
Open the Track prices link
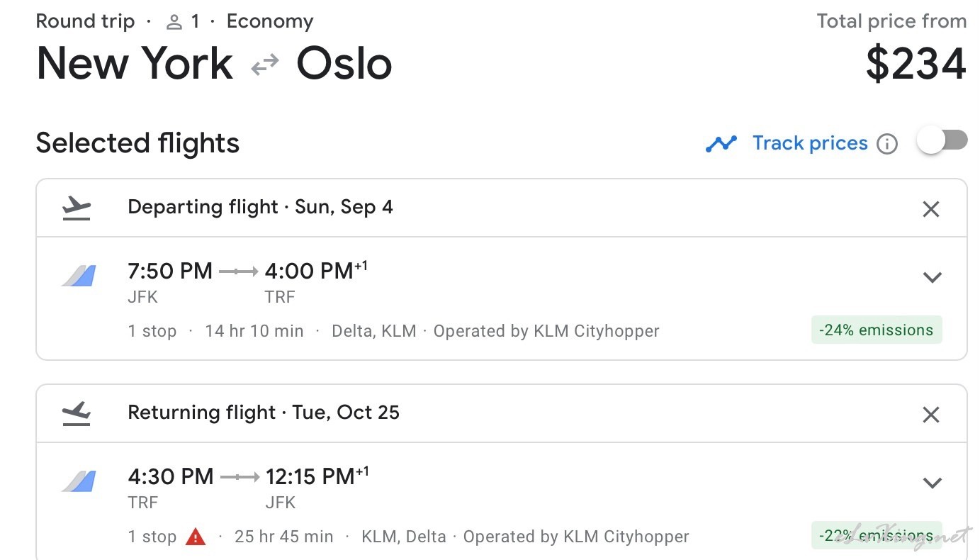point(810,143)
